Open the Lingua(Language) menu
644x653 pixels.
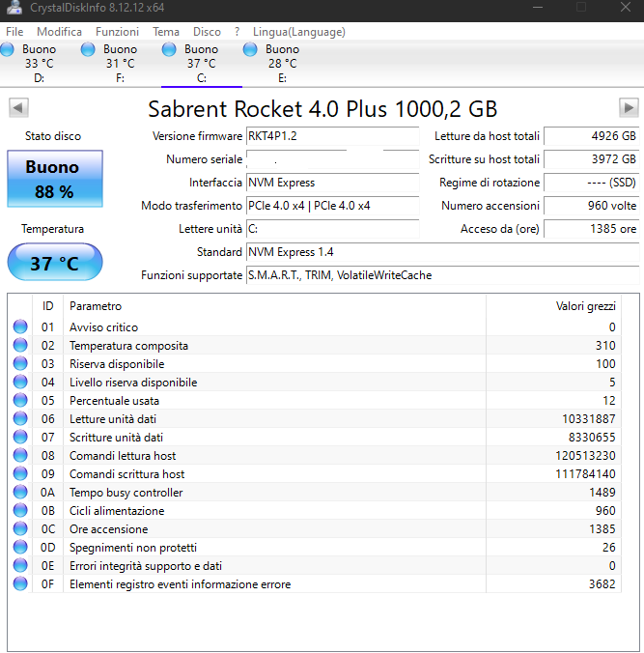pyautogui.click(x=299, y=32)
